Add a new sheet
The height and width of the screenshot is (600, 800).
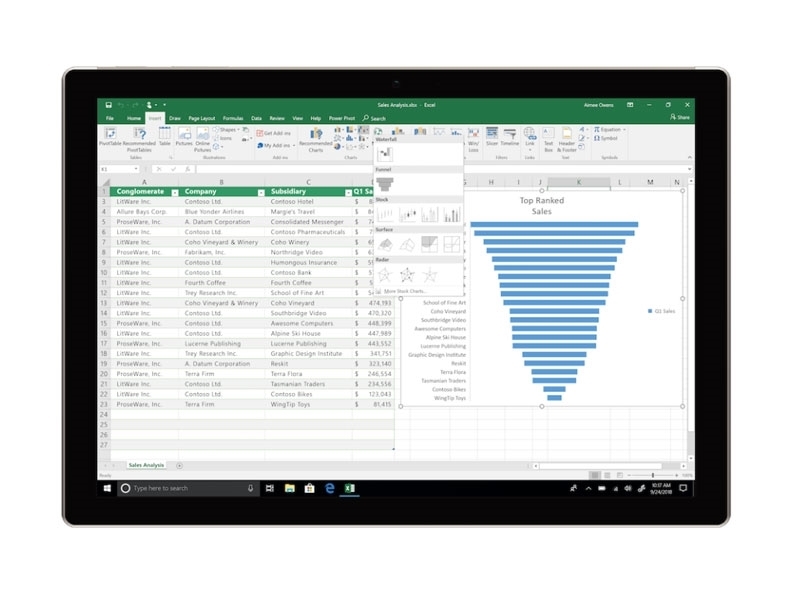(179, 466)
